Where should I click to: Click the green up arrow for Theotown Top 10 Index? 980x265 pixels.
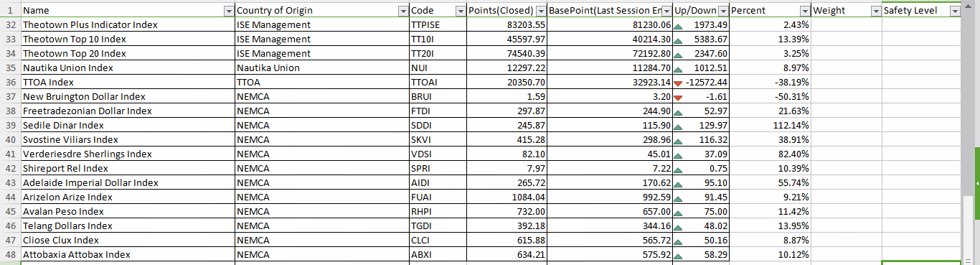678,39
